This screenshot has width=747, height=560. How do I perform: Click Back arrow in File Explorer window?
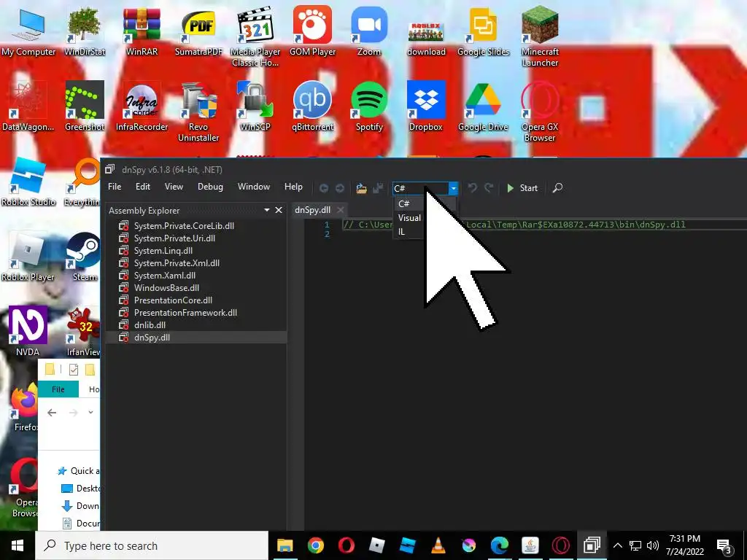click(52, 413)
